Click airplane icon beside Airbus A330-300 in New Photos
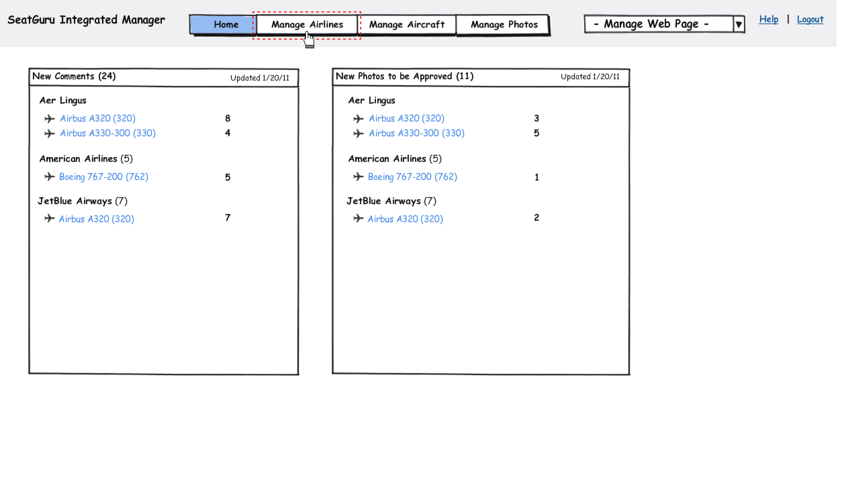The image size is (842, 504). [358, 134]
